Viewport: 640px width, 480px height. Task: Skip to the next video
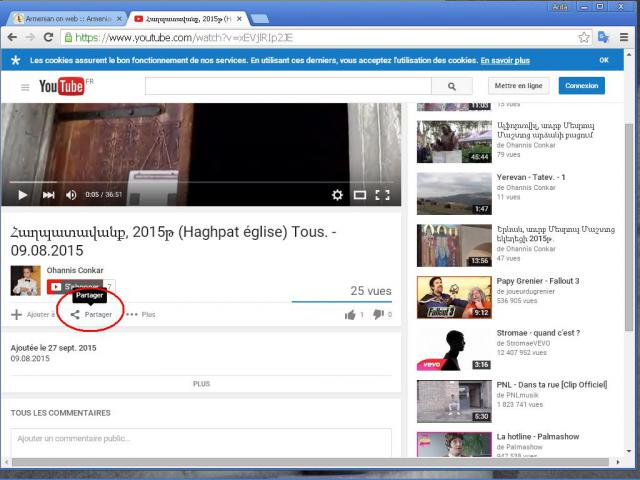click(49, 195)
